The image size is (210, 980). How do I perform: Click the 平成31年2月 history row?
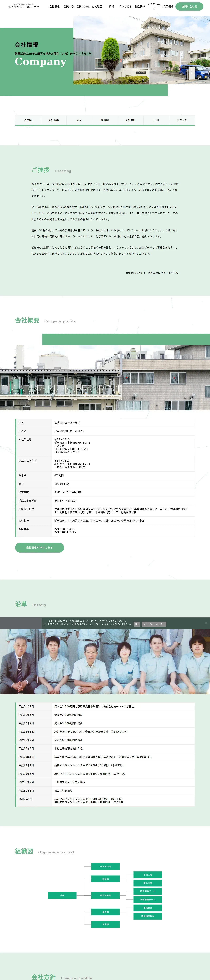[x=105, y=782]
